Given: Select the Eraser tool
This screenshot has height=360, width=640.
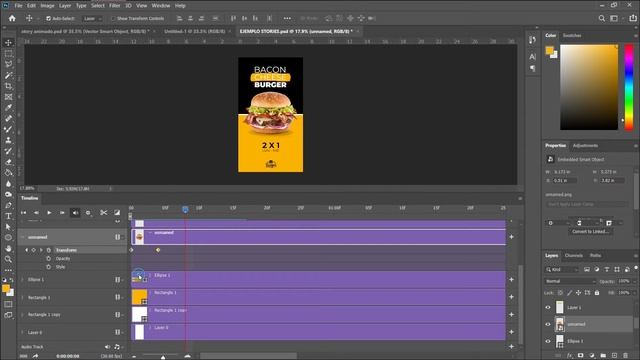Looking at the screenshot, I should (8, 162).
